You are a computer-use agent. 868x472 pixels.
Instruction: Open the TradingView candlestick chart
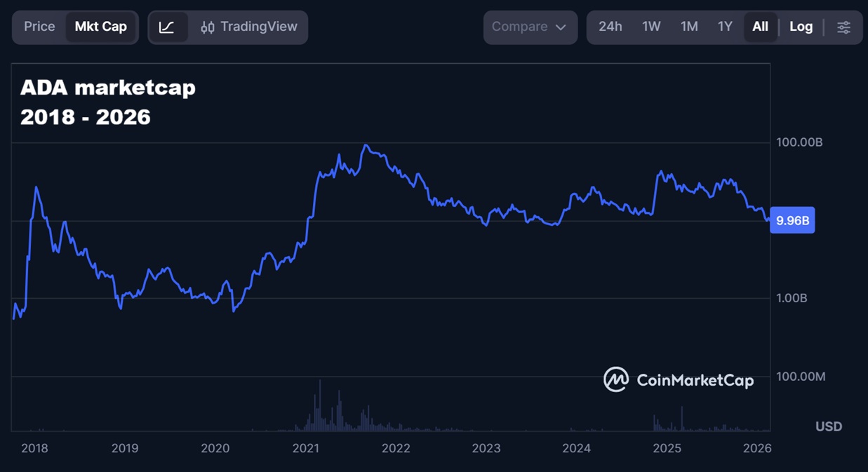pyautogui.click(x=248, y=27)
